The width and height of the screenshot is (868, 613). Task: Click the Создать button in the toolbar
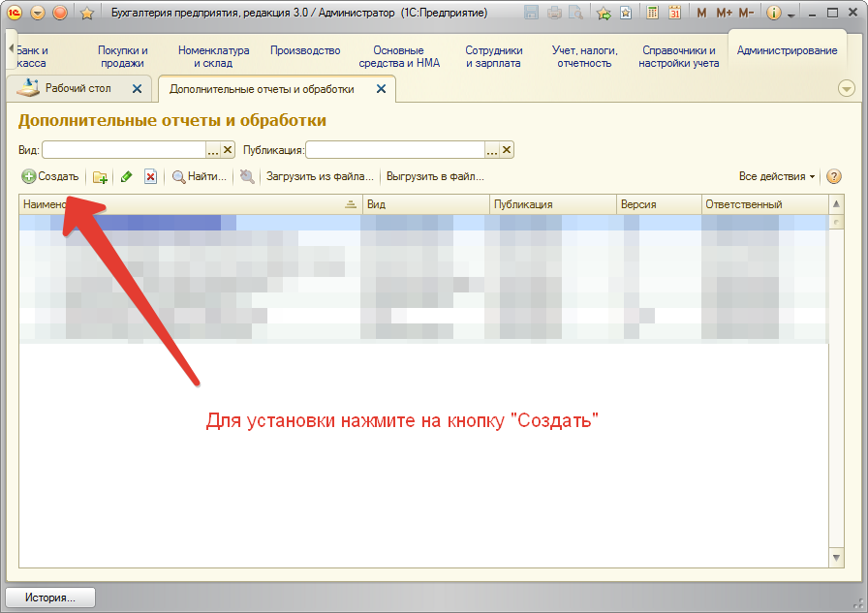coord(50,177)
